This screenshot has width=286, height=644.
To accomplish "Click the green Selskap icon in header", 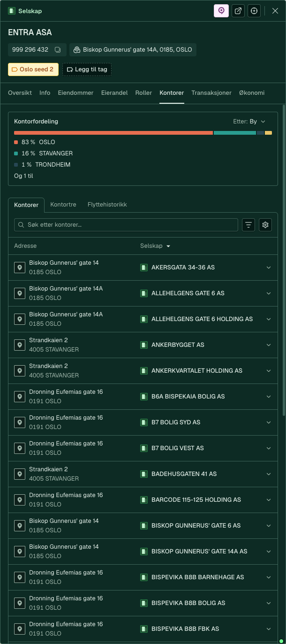I will point(12,11).
